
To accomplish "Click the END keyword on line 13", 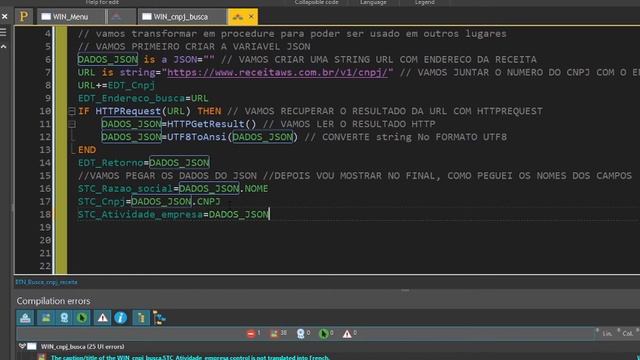I will (x=87, y=150).
